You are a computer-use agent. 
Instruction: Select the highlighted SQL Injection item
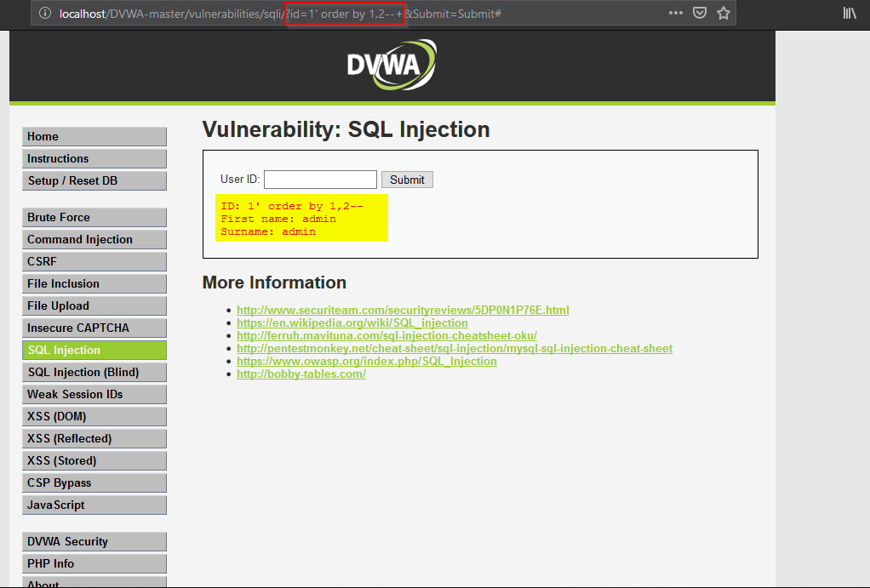coord(94,350)
